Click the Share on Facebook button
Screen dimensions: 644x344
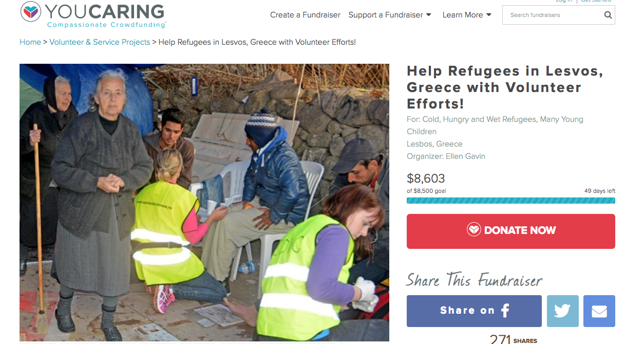tap(474, 311)
